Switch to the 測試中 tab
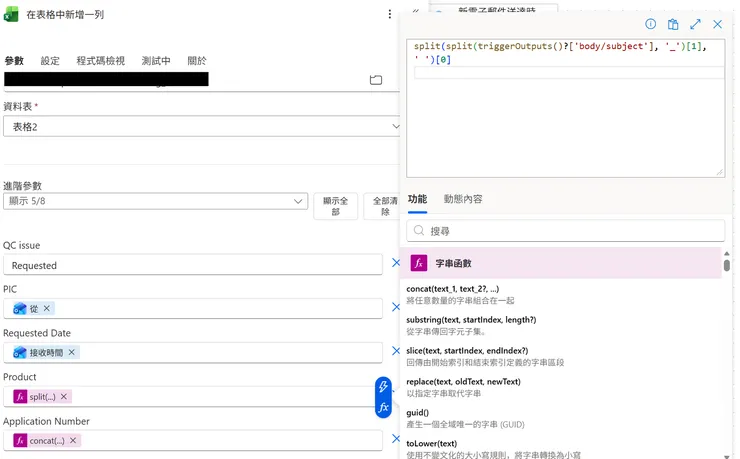 (x=156, y=60)
